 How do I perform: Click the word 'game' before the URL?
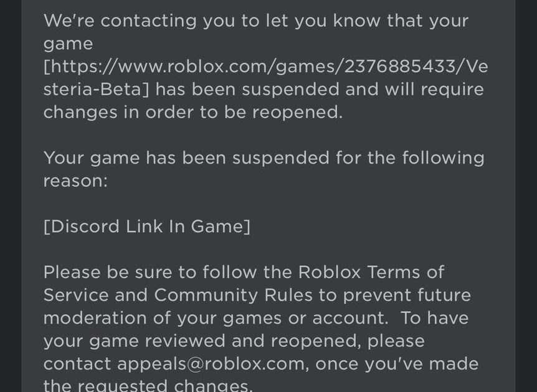click(x=68, y=44)
